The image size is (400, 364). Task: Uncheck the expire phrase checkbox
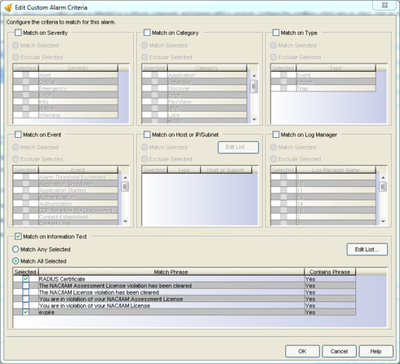pyautogui.click(x=26, y=312)
